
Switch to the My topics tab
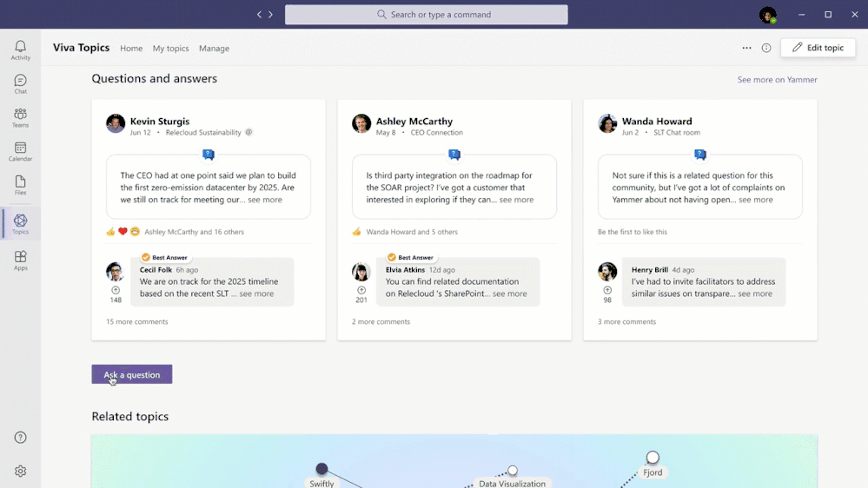pyautogui.click(x=170, y=49)
